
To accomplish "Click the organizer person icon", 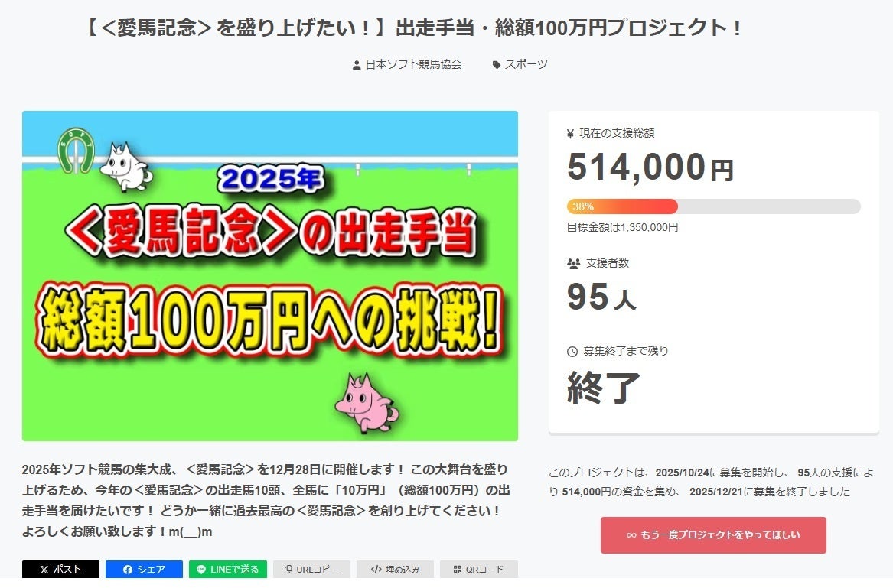I will [x=357, y=65].
